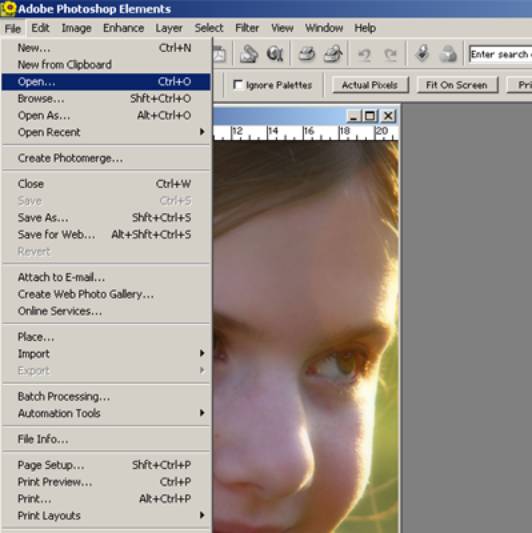Viewport: 532px width, 533px height.
Task: Click the Color Variations toolbar icon
Action: pyautogui.click(x=448, y=54)
